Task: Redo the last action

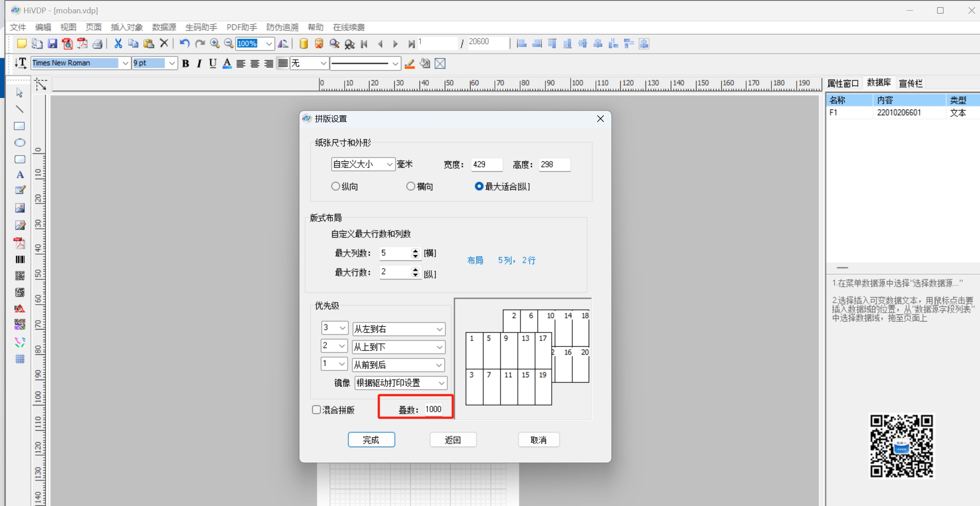Action: pyautogui.click(x=200, y=43)
